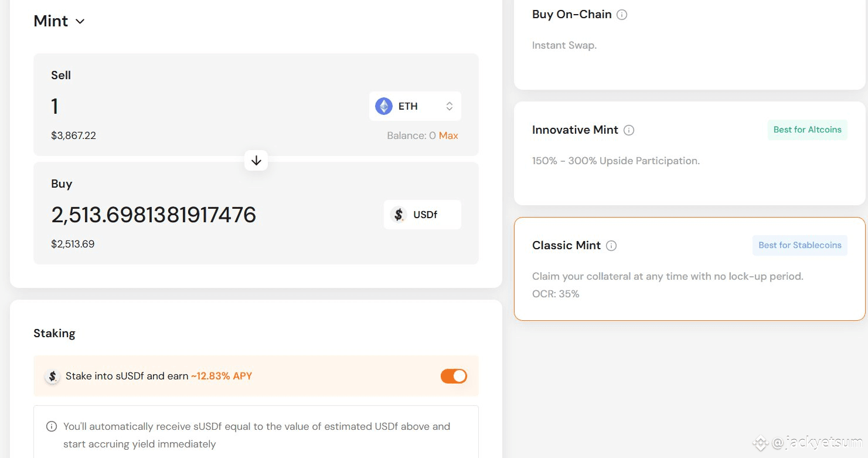Screen dimensions: 868x458
Task: Click up-down chevrons beside ETH
Action: (450, 106)
